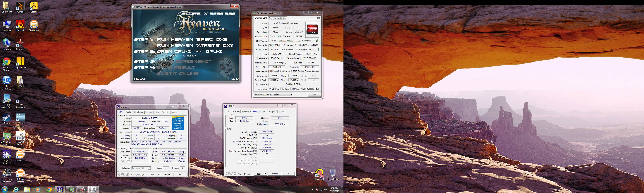
Task: Run Heaven "Xtreme" DX11 benchmark
Action: (195, 45)
